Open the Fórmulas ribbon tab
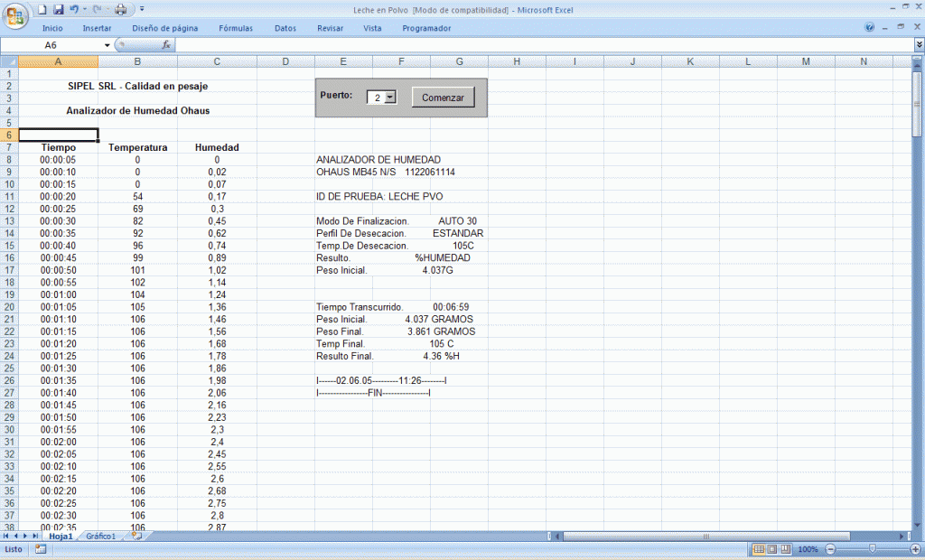Viewport: 925px width, 560px height. coord(236,28)
